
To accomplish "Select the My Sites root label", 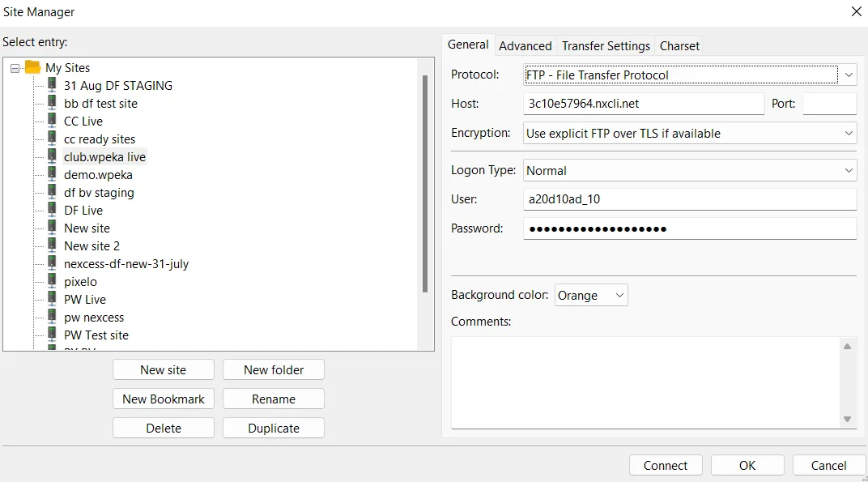I will (67, 67).
